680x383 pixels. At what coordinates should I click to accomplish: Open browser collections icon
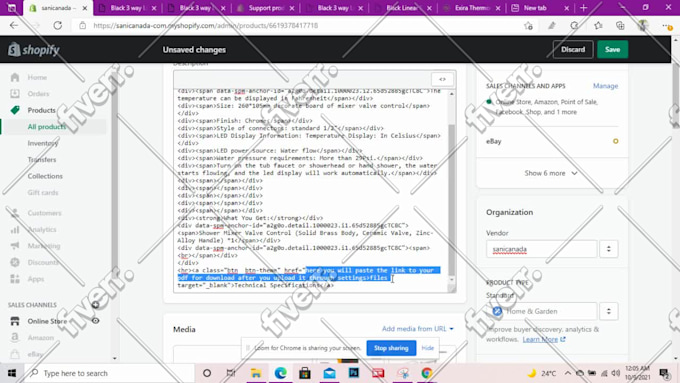coord(620,26)
